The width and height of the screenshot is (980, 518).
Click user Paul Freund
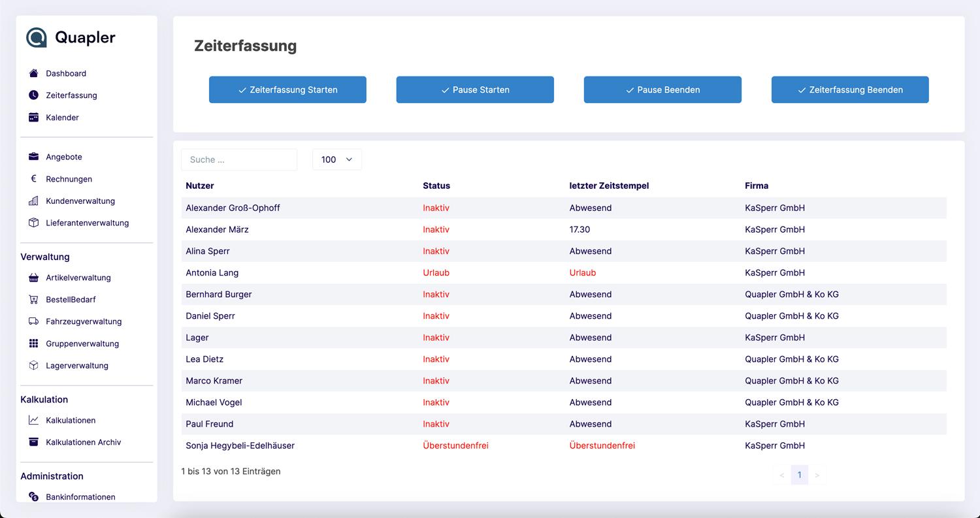tap(210, 423)
